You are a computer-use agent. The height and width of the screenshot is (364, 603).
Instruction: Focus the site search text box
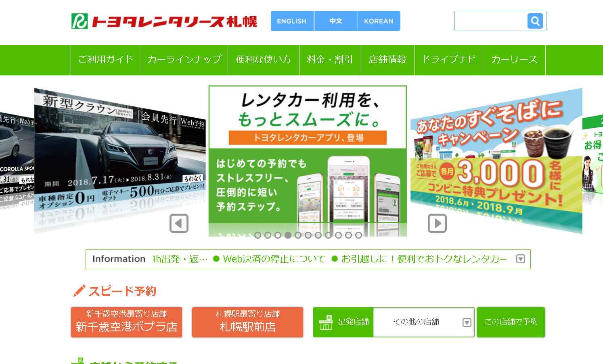[x=491, y=21]
